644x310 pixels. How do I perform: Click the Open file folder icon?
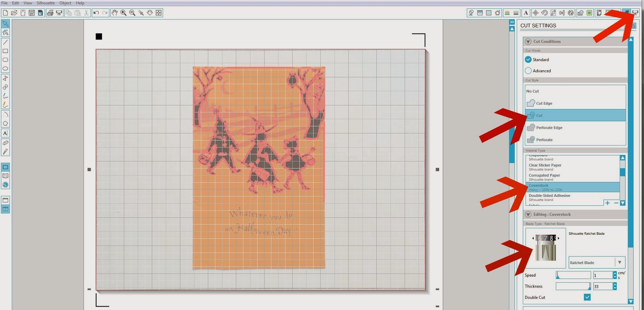14,13
